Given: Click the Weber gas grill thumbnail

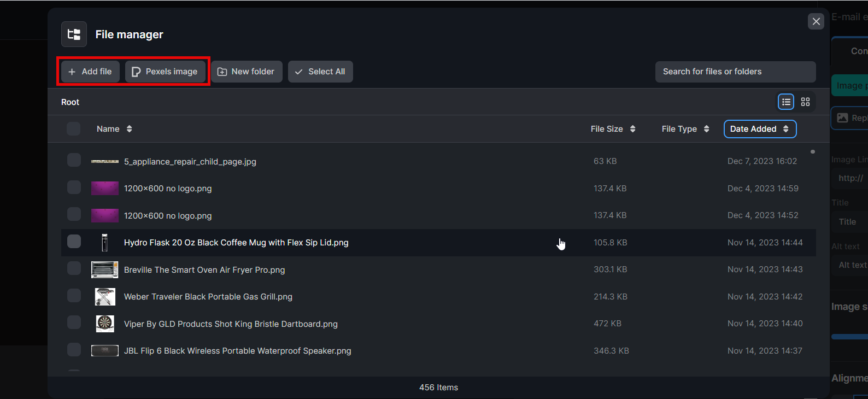Looking at the screenshot, I should tap(105, 297).
